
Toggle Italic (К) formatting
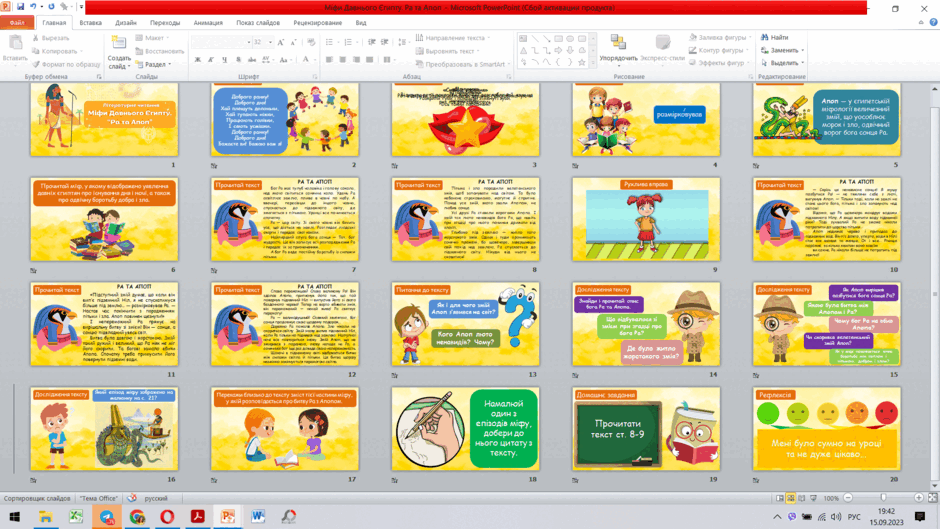point(211,59)
